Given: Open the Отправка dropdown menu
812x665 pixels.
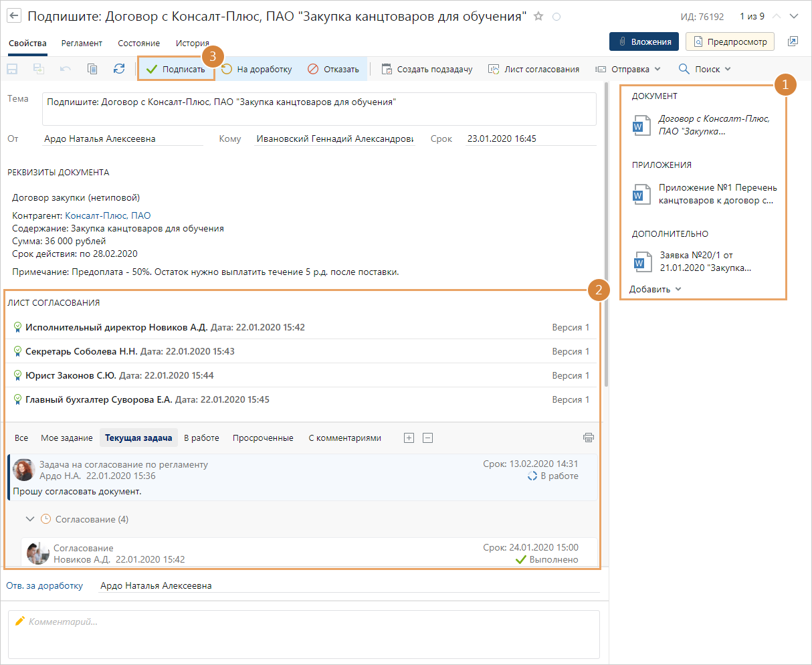Looking at the screenshot, I should (x=627, y=69).
